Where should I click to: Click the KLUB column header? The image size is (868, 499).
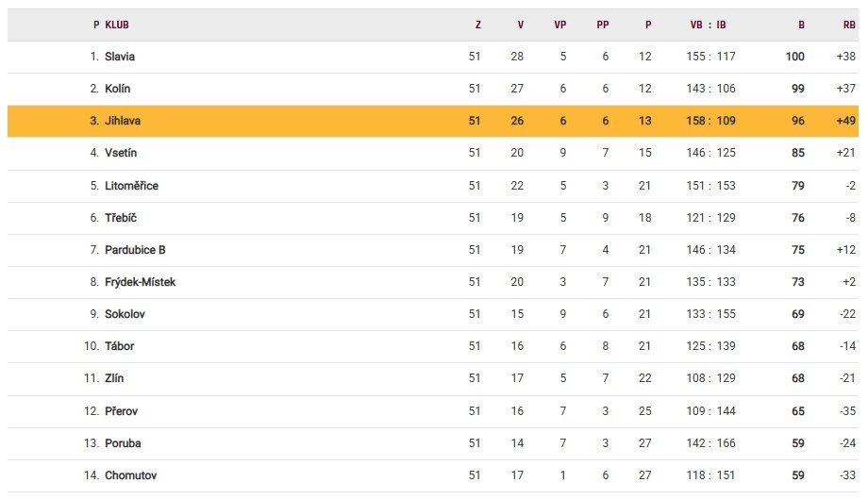[117, 25]
